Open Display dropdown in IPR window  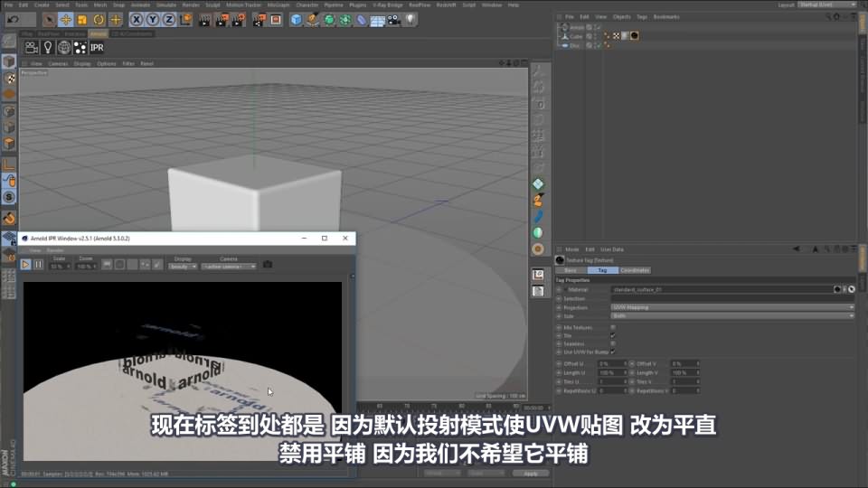[183, 267]
